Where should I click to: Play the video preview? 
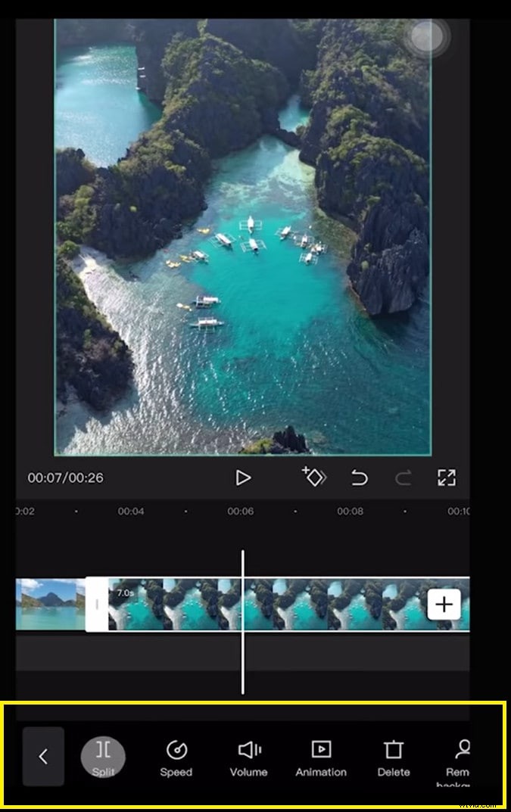pos(242,478)
